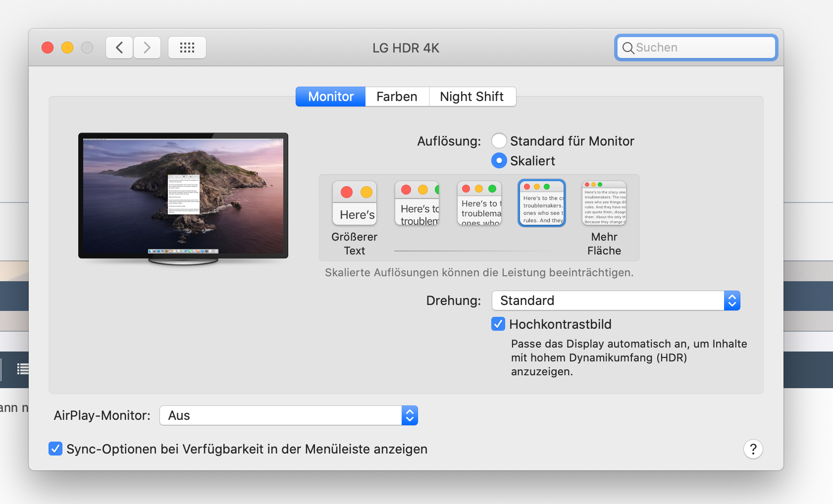
Task: Expand the AirPlay-Monitor dropdown
Action: 289,415
